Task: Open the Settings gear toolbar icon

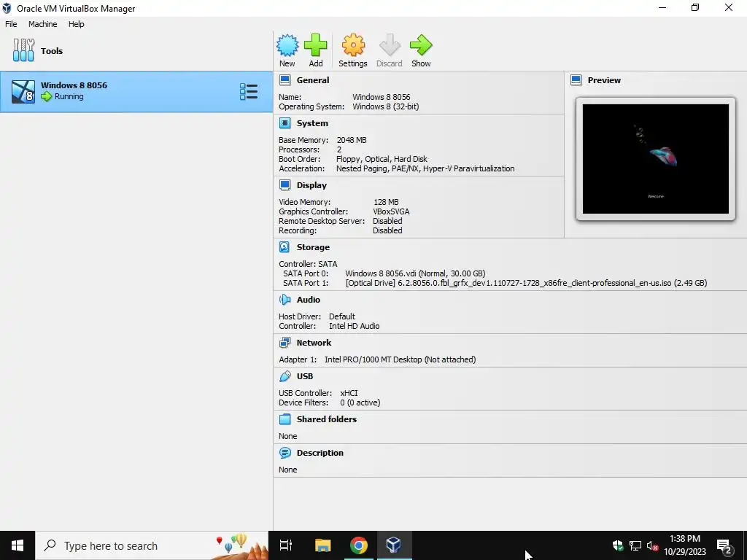Action: [x=353, y=46]
